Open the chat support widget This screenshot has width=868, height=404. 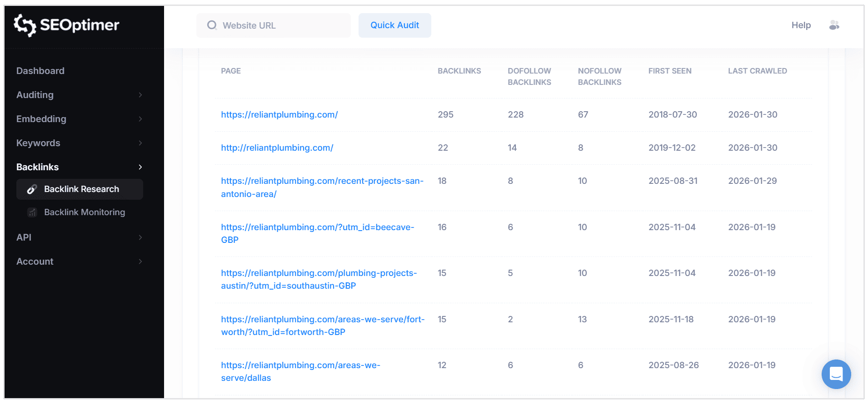pos(836,374)
